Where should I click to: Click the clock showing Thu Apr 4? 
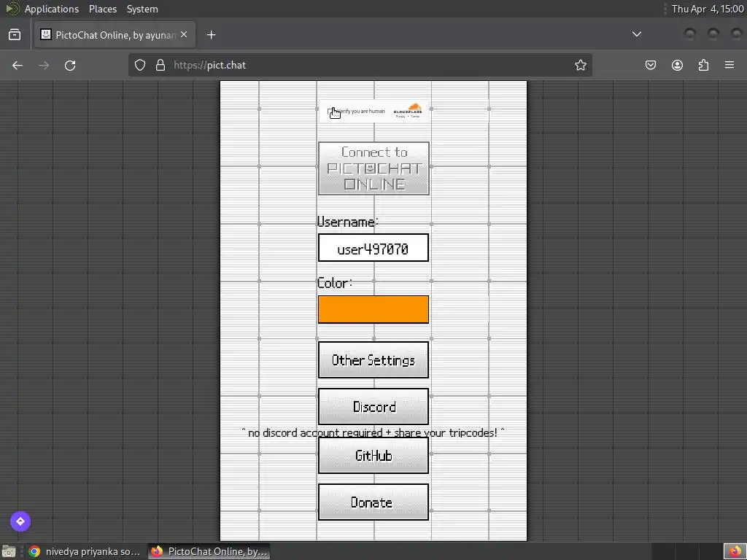(708, 9)
